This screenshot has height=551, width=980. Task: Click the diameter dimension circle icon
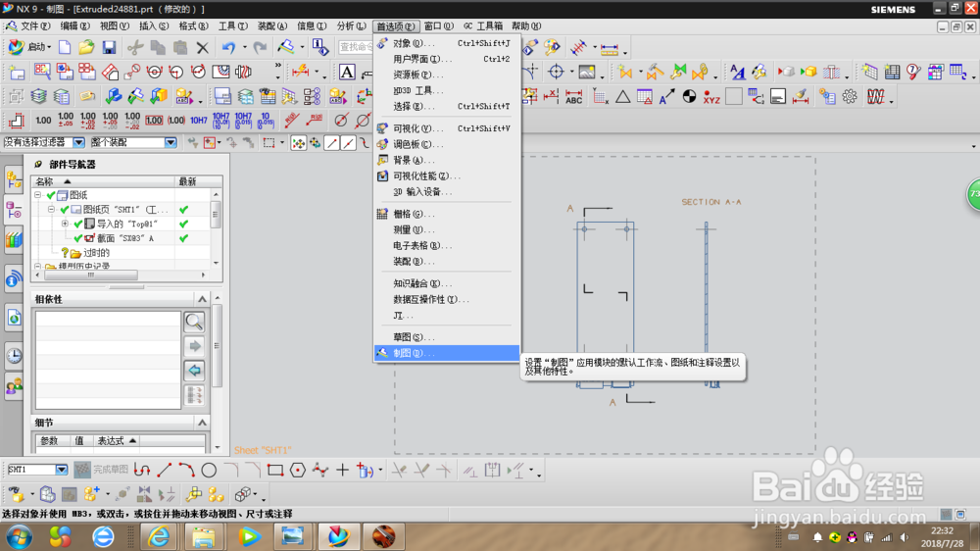click(x=341, y=120)
